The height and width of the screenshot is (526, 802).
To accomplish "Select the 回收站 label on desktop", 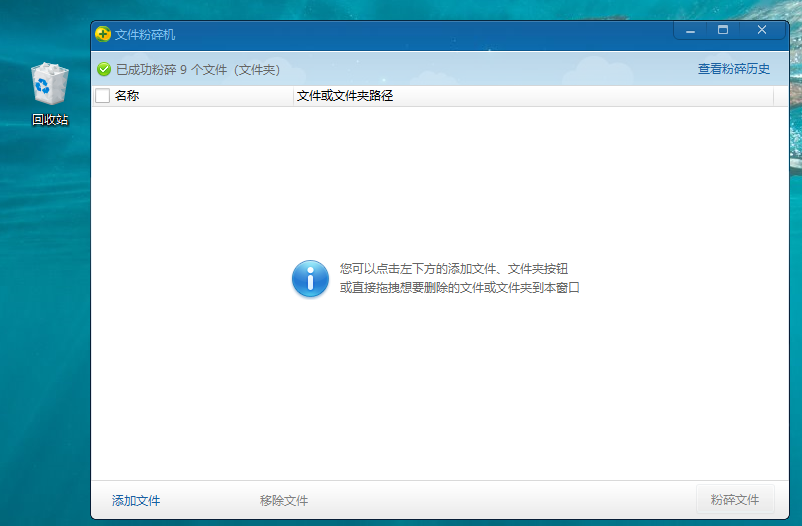I will click(50, 120).
